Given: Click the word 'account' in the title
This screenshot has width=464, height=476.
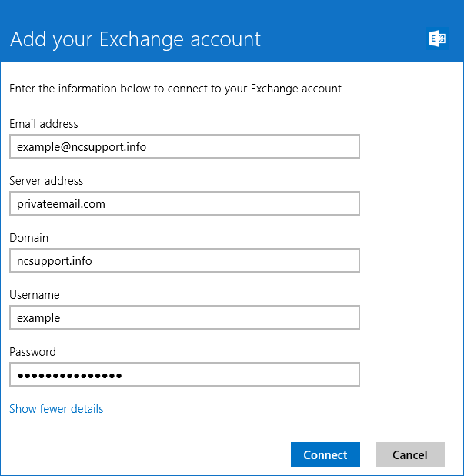Looking at the screenshot, I should (x=225, y=40).
